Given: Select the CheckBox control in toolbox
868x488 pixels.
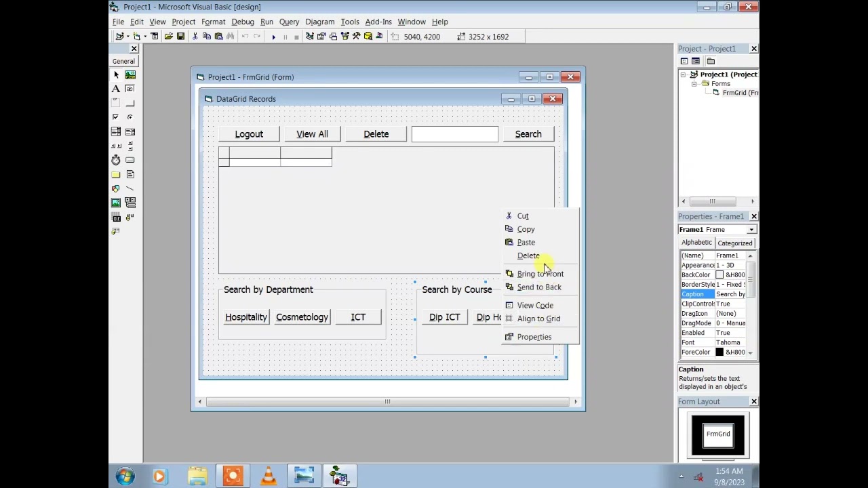Looking at the screenshot, I should pos(116,117).
